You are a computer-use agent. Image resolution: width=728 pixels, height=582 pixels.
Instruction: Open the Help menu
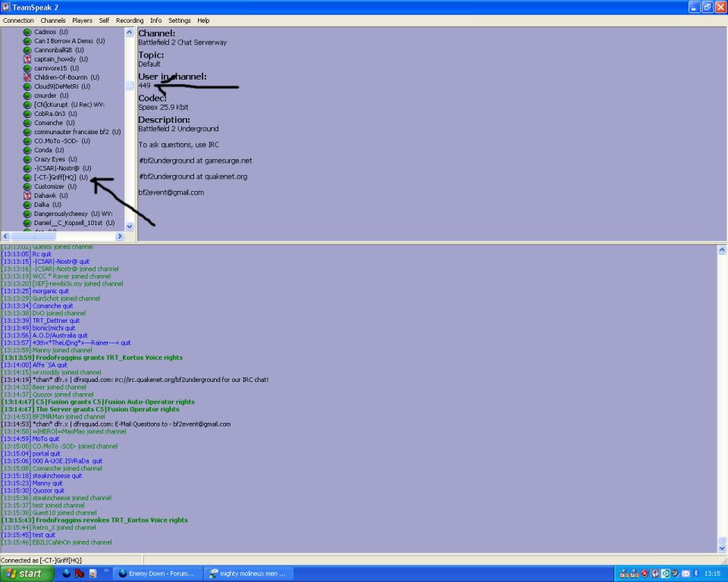[x=203, y=20]
